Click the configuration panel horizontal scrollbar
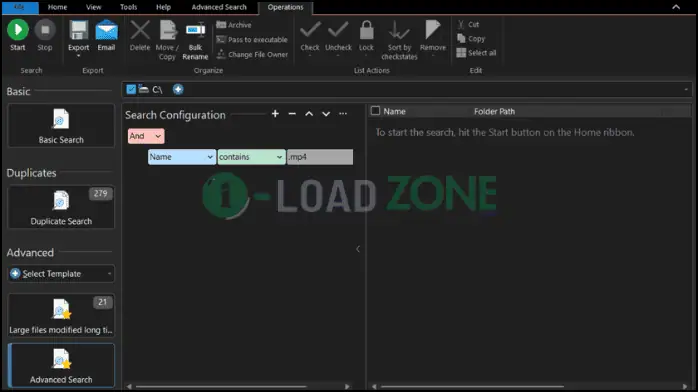Viewport: 698px width, 392px height. pyautogui.click(x=221, y=387)
